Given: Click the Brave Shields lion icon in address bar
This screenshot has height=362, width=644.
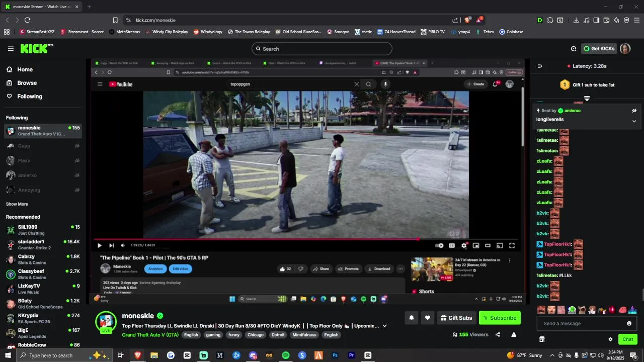Looking at the screenshot, I should click(467, 20).
